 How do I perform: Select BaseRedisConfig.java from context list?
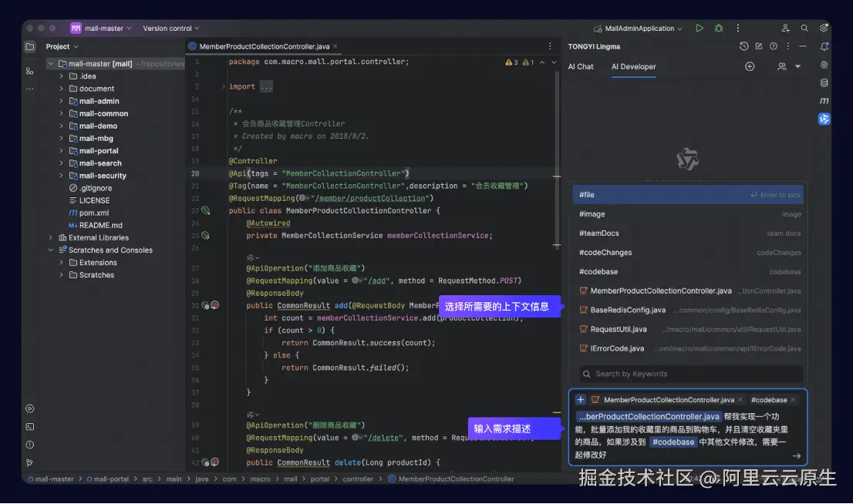[x=688, y=310]
